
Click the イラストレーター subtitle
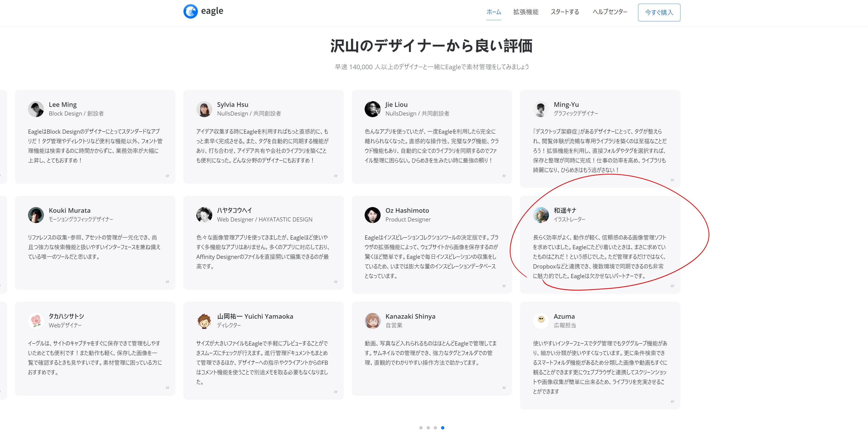click(x=569, y=220)
